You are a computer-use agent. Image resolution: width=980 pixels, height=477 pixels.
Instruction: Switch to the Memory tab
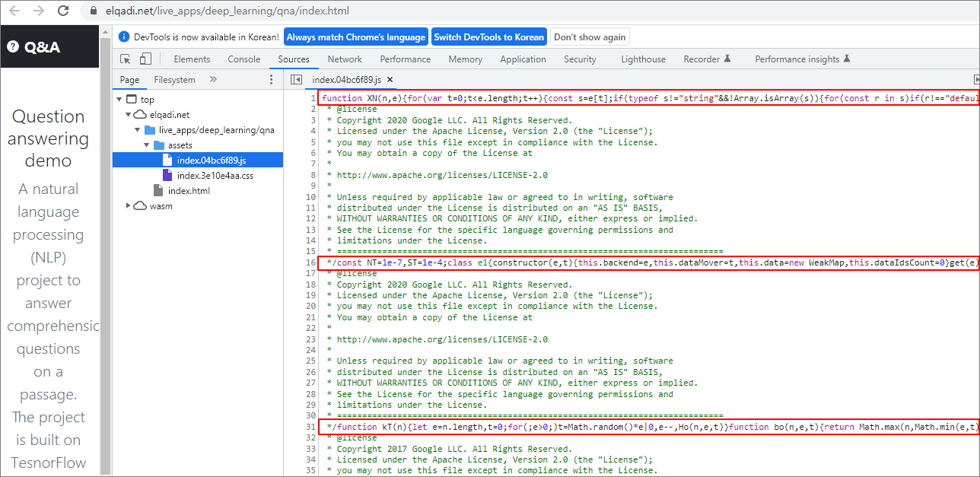[x=465, y=59]
